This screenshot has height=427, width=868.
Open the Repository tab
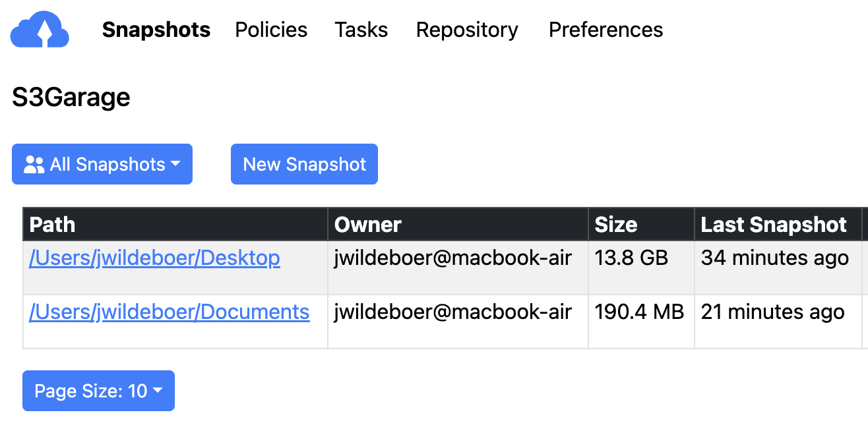[467, 30]
